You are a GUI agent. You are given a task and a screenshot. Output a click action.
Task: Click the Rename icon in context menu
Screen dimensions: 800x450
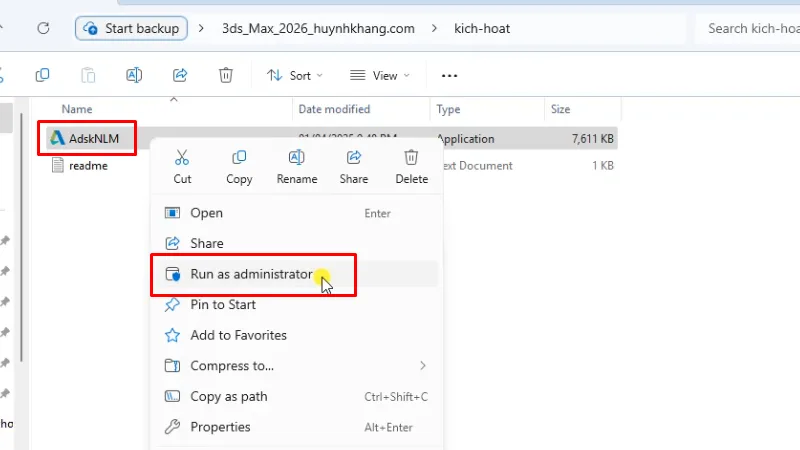tap(296, 158)
